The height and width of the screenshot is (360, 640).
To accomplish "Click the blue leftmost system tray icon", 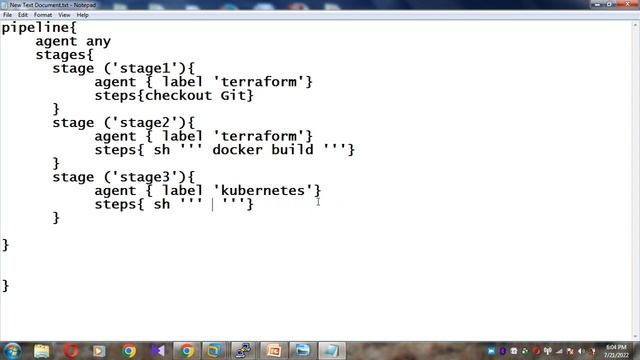I will pyautogui.click(x=491, y=351).
